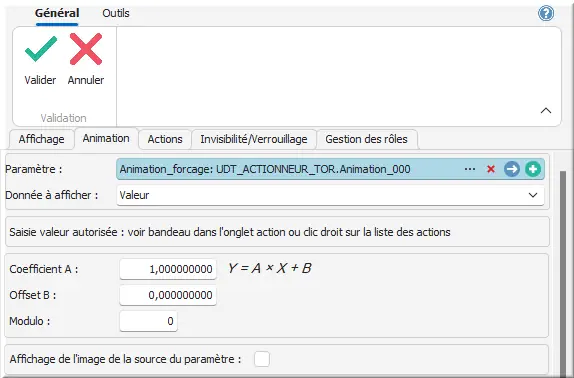
Task: Go to Gestion des rôles tab
Action: tap(366, 139)
